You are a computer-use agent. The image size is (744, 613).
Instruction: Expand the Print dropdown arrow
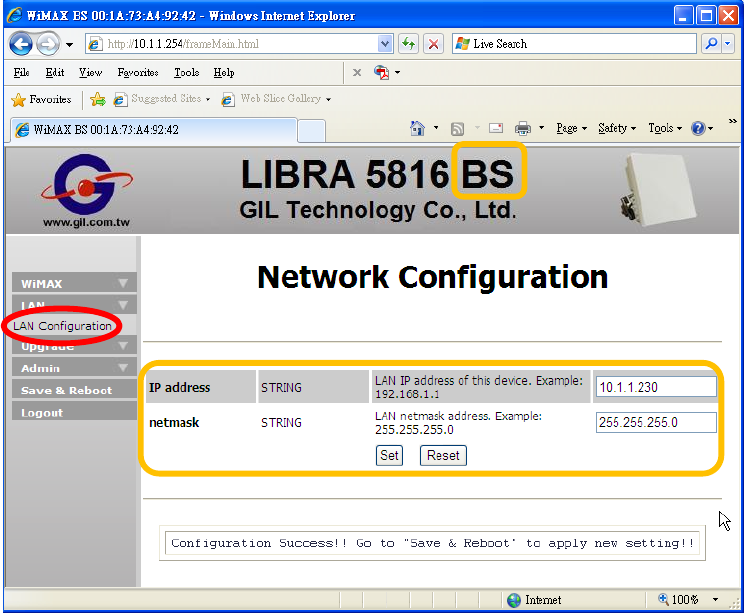click(541, 128)
